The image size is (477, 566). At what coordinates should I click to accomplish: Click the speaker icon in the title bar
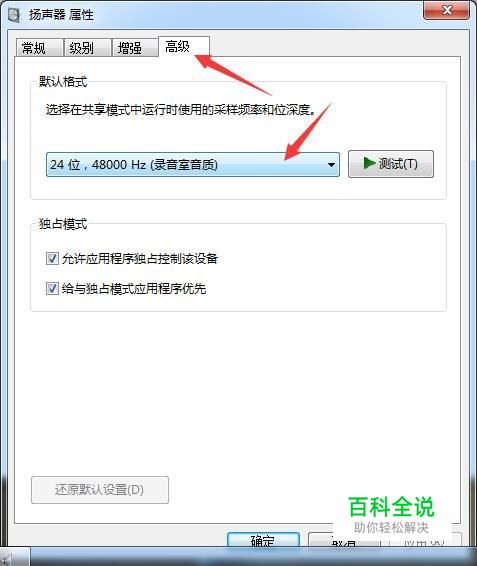click(x=14, y=15)
